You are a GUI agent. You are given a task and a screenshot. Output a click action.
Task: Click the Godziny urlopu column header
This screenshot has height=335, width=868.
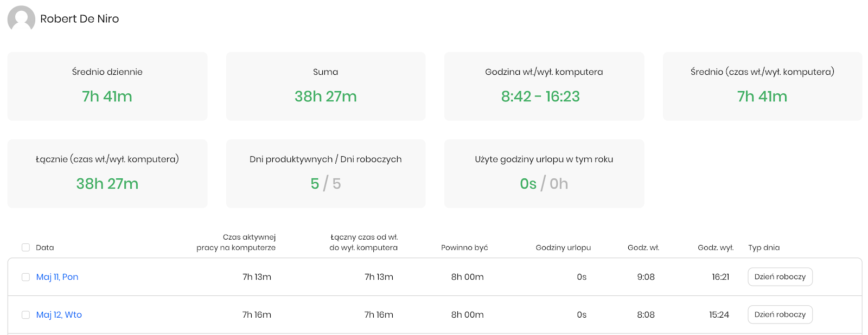(x=563, y=248)
